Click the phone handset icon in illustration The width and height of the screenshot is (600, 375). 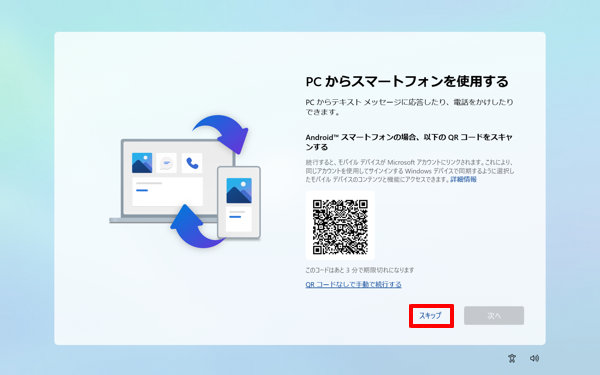192,163
